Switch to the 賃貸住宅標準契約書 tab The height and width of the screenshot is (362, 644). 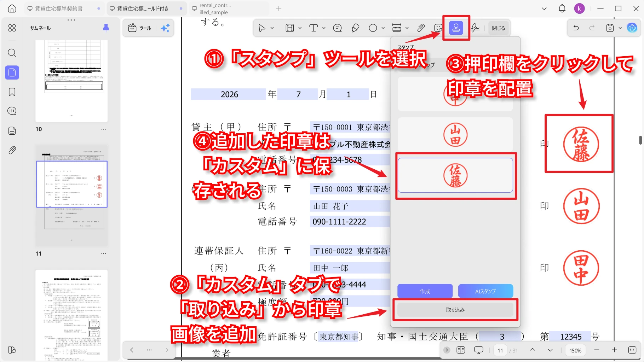(64, 8)
